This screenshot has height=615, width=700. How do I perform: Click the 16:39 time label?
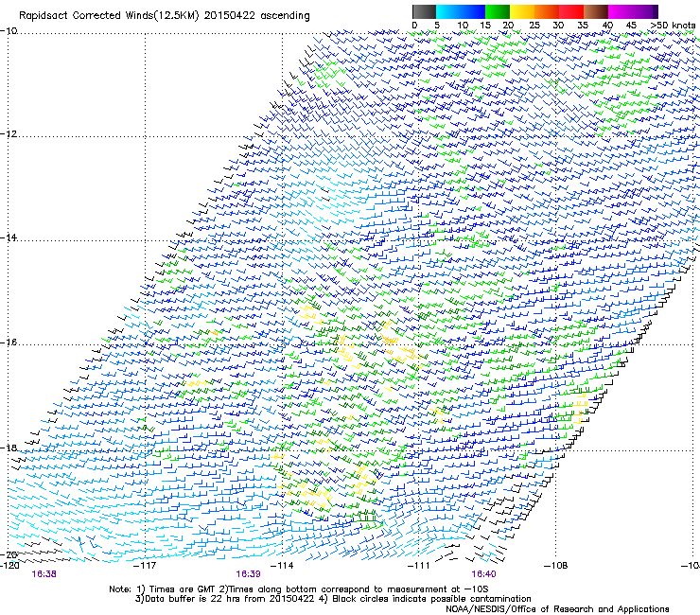click(248, 574)
